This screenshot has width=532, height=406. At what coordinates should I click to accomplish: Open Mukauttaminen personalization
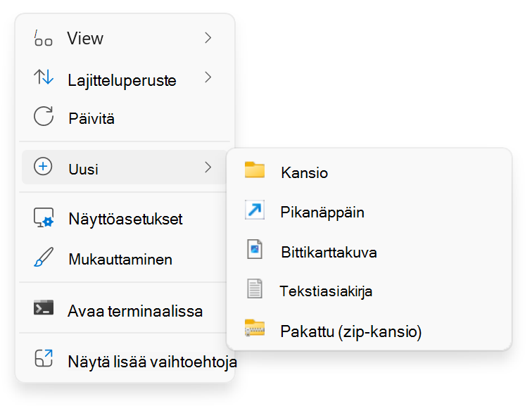pos(125,258)
